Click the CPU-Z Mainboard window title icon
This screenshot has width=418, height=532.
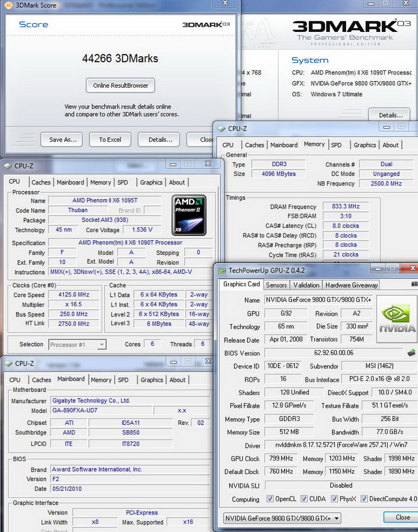(8, 364)
